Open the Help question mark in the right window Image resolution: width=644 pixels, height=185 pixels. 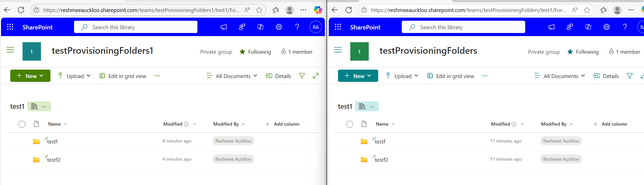pyautogui.click(x=625, y=27)
